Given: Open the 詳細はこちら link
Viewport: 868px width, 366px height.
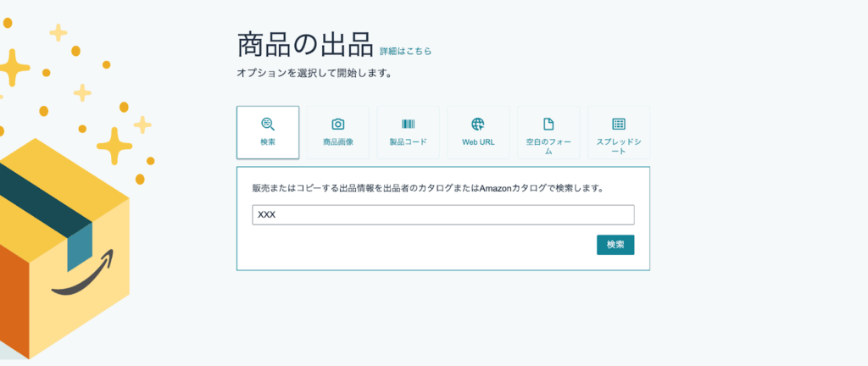Looking at the screenshot, I should coord(405,52).
